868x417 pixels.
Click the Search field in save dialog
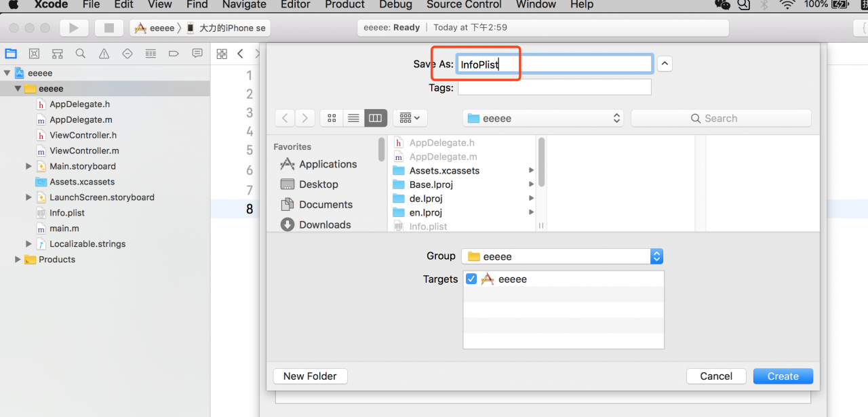tap(721, 118)
